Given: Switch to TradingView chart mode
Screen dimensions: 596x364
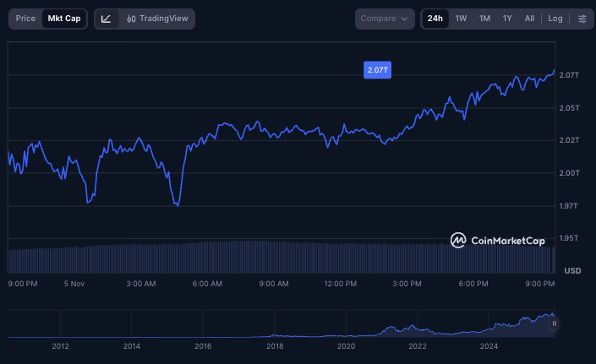Looking at the screenshot, I should coord(157,19).
